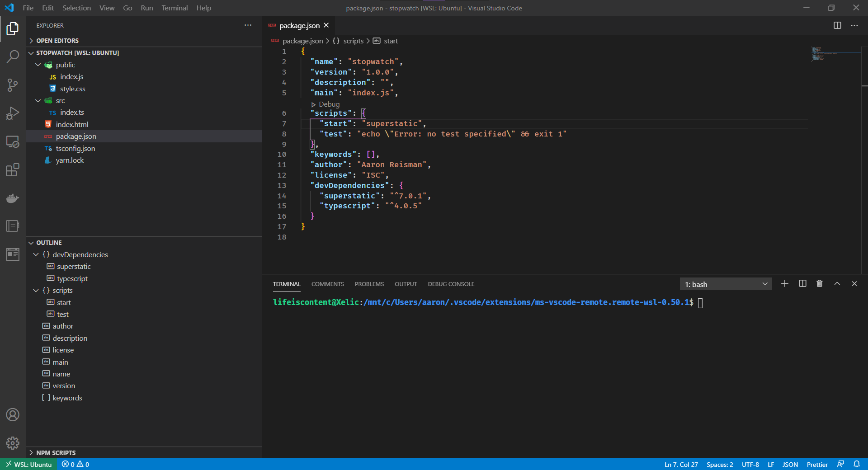Open the Search view
The width and height of the screenshot is (868, 470).
point(13,56)
